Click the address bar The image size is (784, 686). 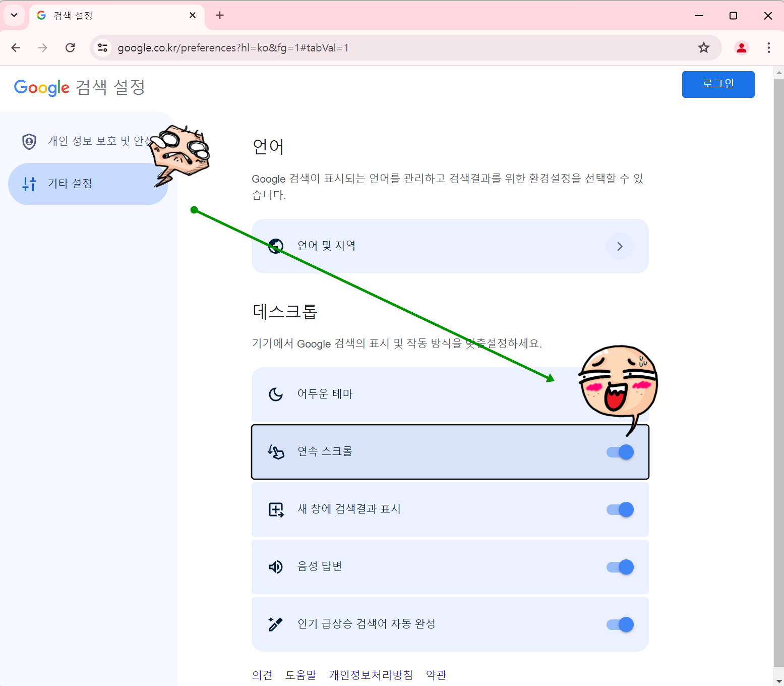(x=353, y=47)
